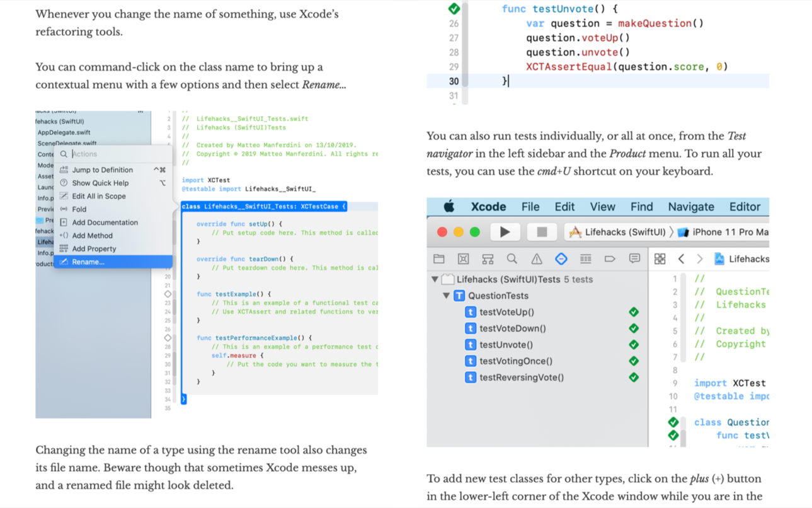Select testVoteDown() in the test navigator
This screenshot has height=508, width=812.
coord(513,328)
